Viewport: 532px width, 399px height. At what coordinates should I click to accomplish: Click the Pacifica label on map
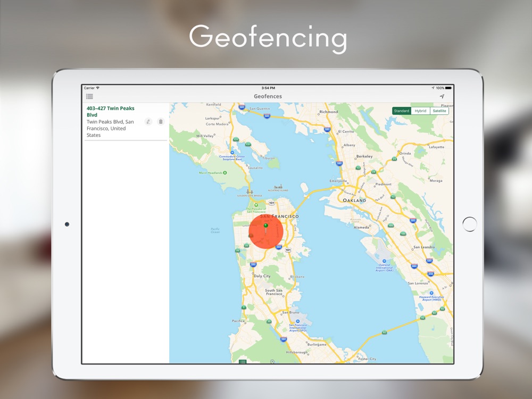238,321
